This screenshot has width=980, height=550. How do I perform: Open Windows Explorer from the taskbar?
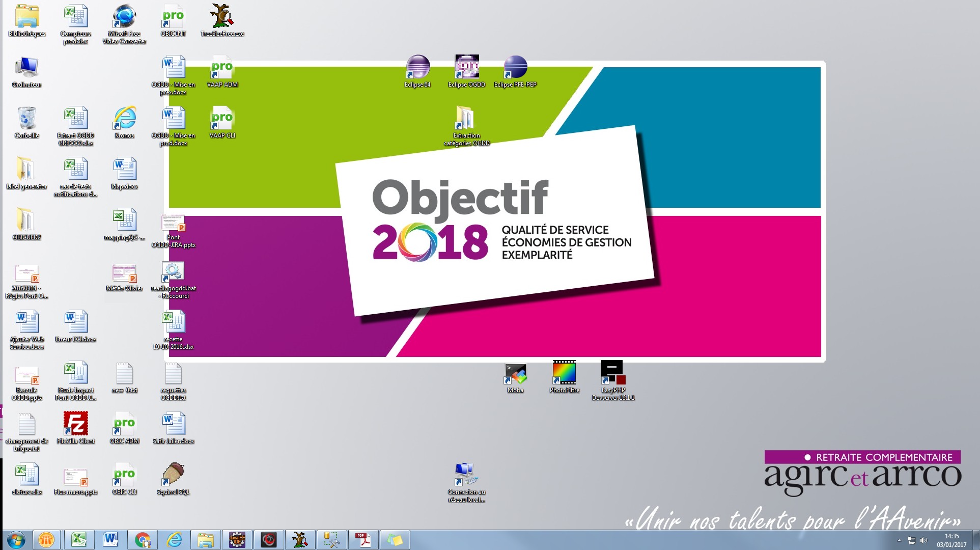tap(205, 540)
